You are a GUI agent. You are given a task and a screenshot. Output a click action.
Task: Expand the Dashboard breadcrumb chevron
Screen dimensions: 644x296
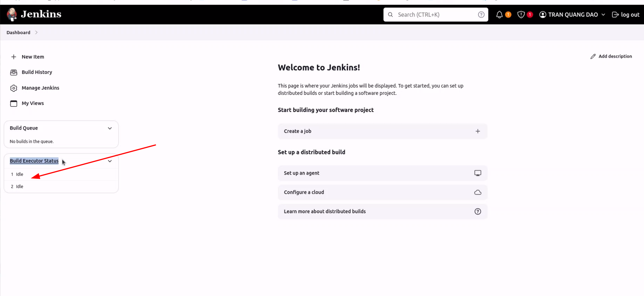point(36,33)
